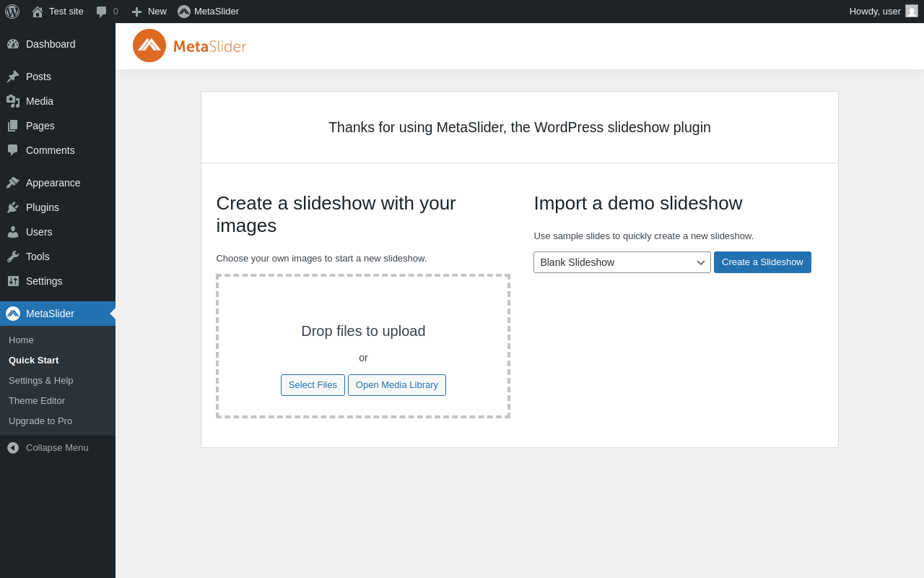Click the MetaSlider logo in page header

click(x=190, y=46)
